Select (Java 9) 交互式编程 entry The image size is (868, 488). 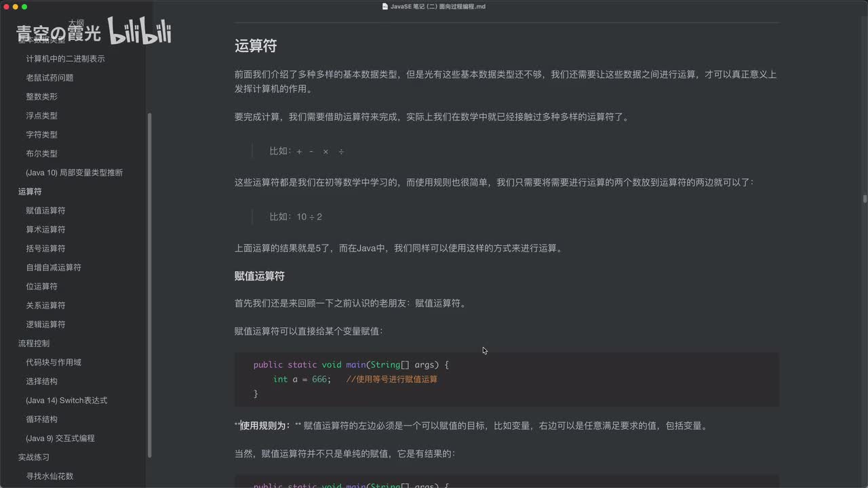(60, 439)
